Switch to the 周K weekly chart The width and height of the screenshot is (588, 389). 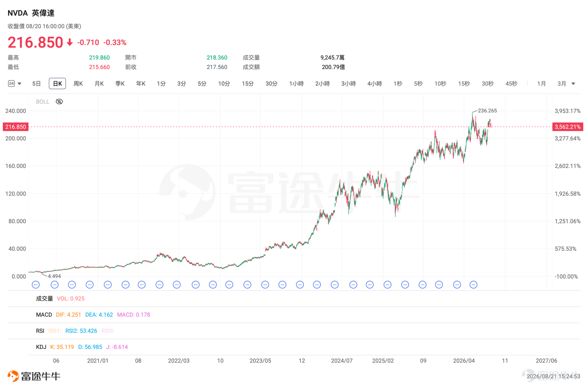pyautogui.click(x=78, y=83)
